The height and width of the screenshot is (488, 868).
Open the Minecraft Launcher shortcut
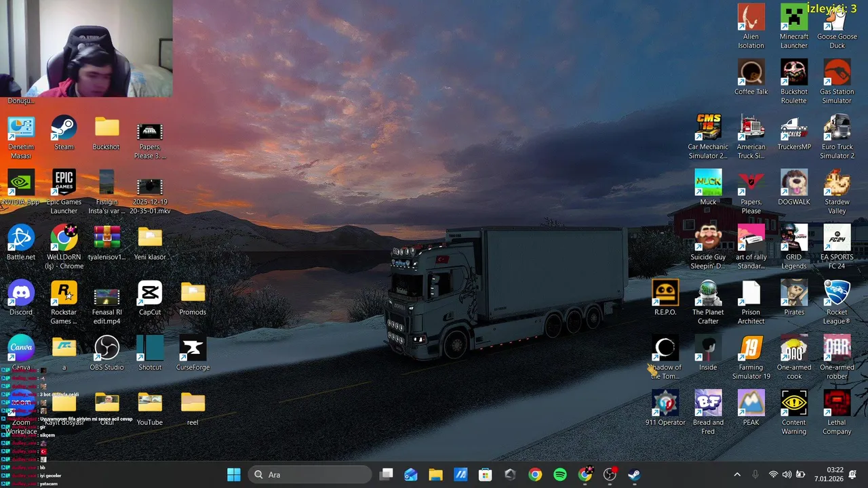click(794, 27)
